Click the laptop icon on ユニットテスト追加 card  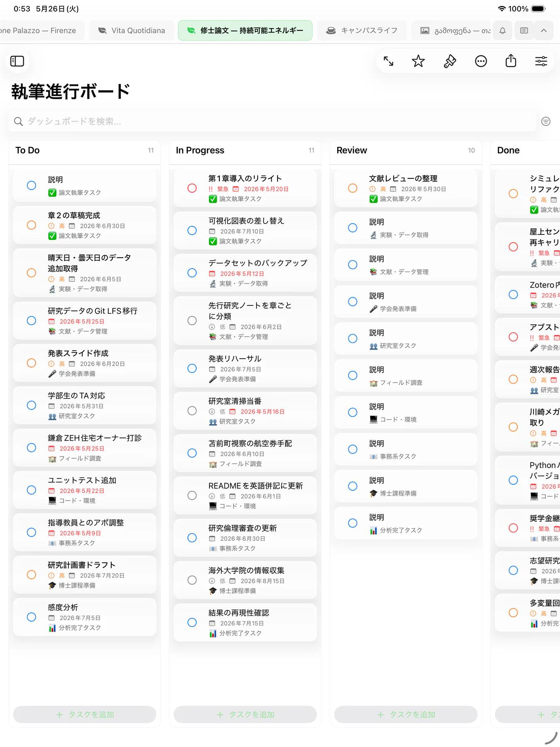coord(52,501)
